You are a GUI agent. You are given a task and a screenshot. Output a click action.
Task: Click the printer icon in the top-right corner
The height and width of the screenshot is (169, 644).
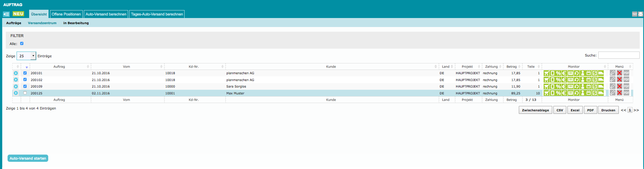[x=640, y=14]
